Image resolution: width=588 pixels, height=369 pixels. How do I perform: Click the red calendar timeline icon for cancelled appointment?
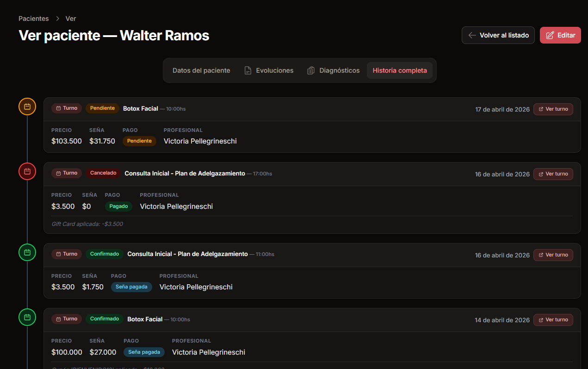[27, 171]
